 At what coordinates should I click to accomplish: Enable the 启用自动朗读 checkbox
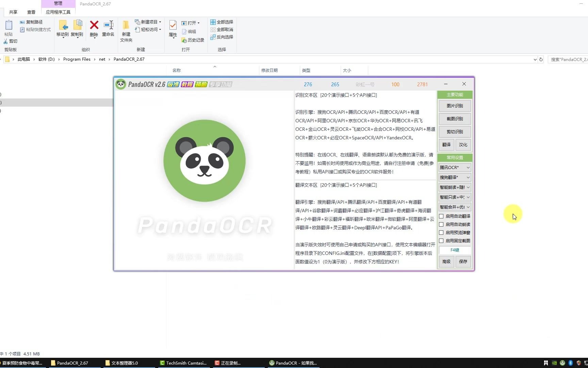(x=441, y=225)
